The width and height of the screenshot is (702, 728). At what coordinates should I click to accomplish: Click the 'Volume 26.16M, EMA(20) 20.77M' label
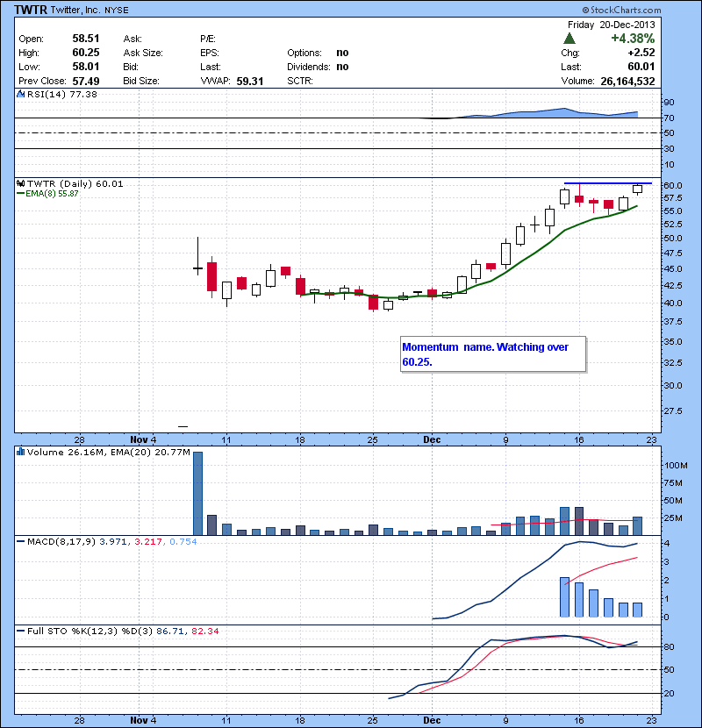click(108, 453)
